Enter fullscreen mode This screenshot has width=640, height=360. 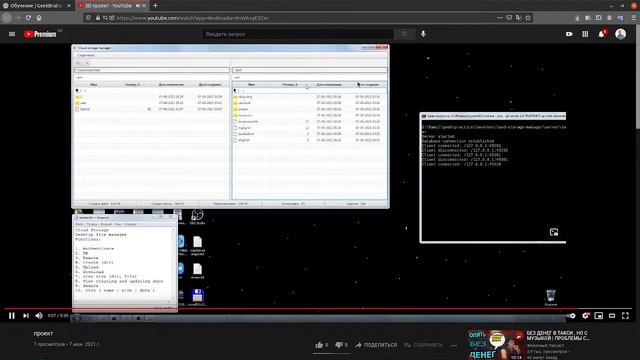tap(625, 316)
